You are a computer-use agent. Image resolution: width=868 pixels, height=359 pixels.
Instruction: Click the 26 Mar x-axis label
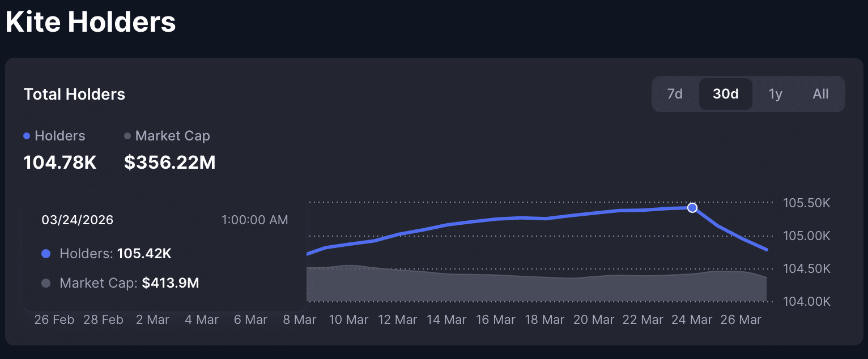(x=741, y=320)
